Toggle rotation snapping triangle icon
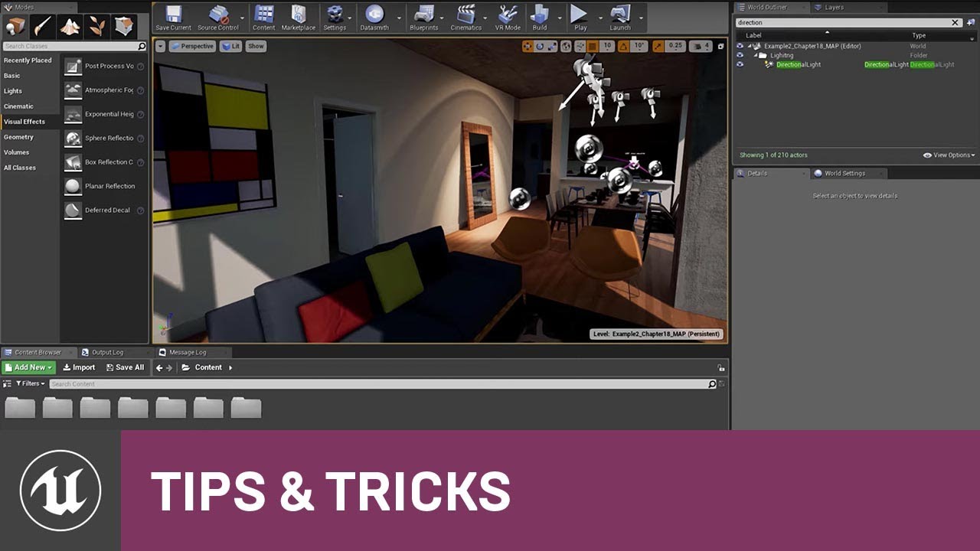The height and width of the screenshot is (551, 980). pos(625,46)
